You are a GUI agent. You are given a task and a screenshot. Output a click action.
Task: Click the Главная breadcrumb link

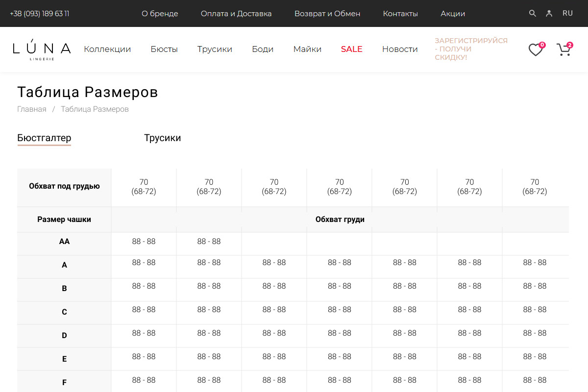(32, 109)
